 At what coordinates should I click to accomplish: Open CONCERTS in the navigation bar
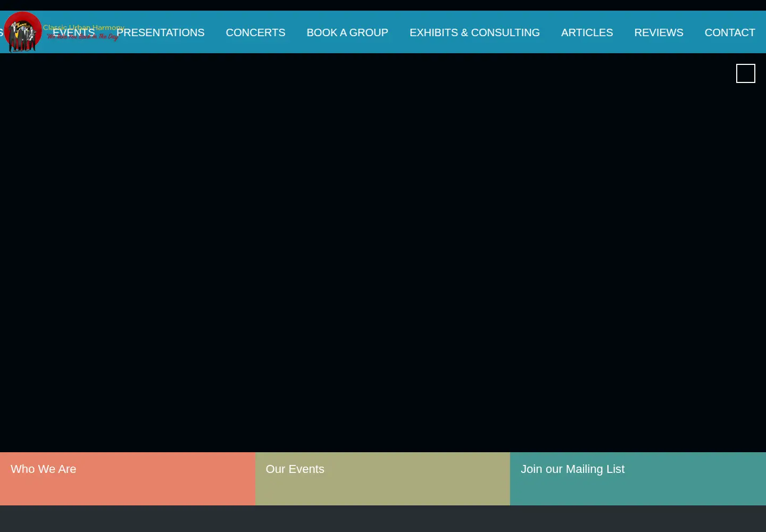click(x=255, y=32)
